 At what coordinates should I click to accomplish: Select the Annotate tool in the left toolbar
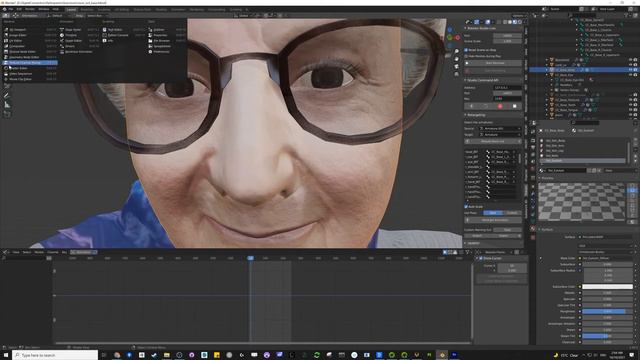click(x=7, y=95)
